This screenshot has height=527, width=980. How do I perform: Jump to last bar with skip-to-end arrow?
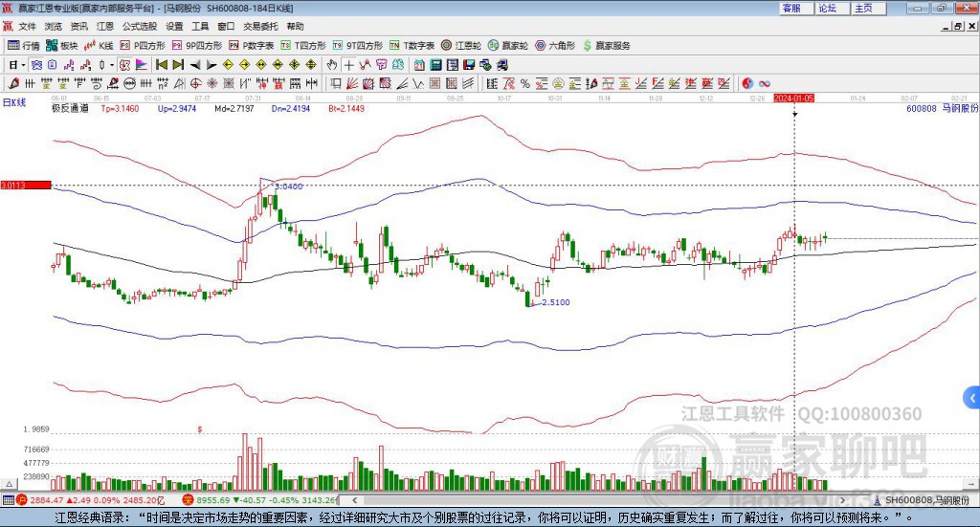[178, 65]
